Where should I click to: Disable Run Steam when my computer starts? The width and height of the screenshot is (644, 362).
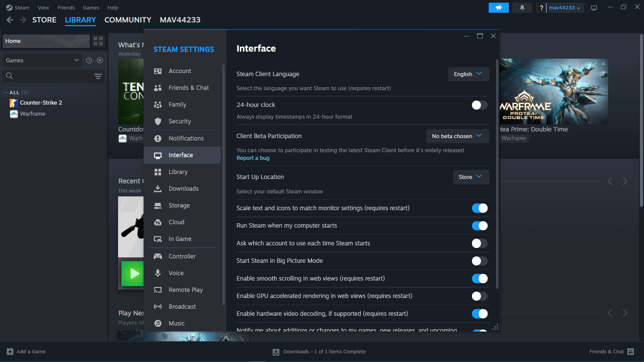coord(480,226)
